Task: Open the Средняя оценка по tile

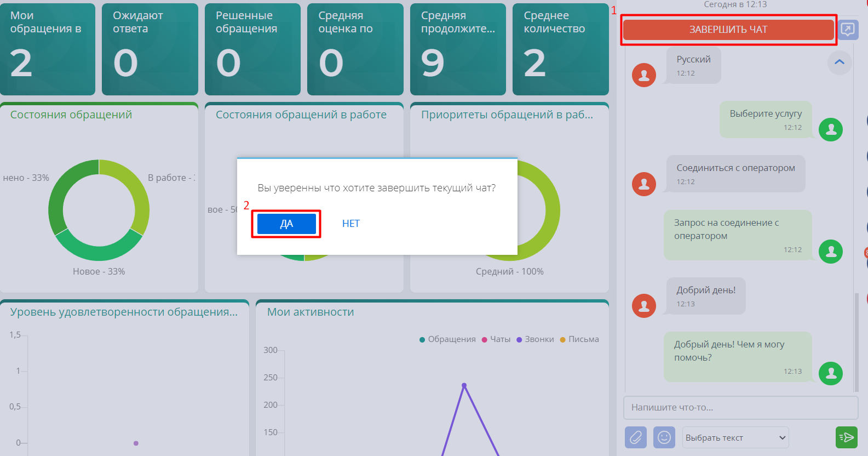Action: pyautogui.click(x=355, y=49)
